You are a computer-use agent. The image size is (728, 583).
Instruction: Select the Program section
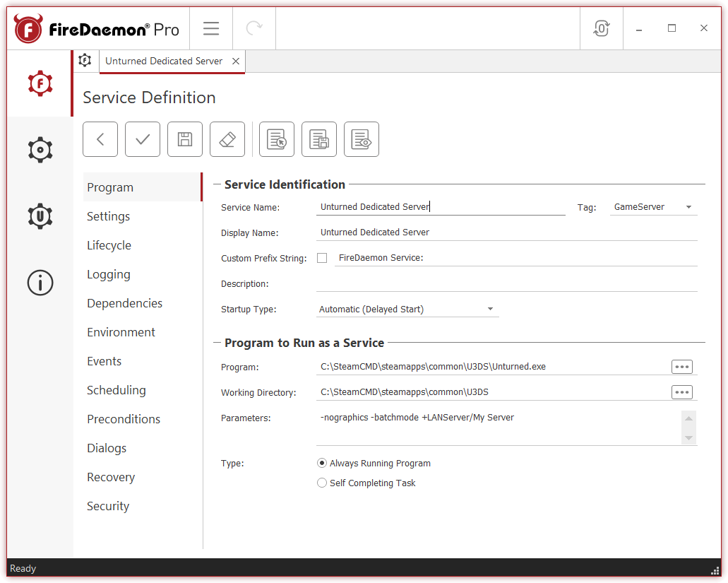[142, 187]
